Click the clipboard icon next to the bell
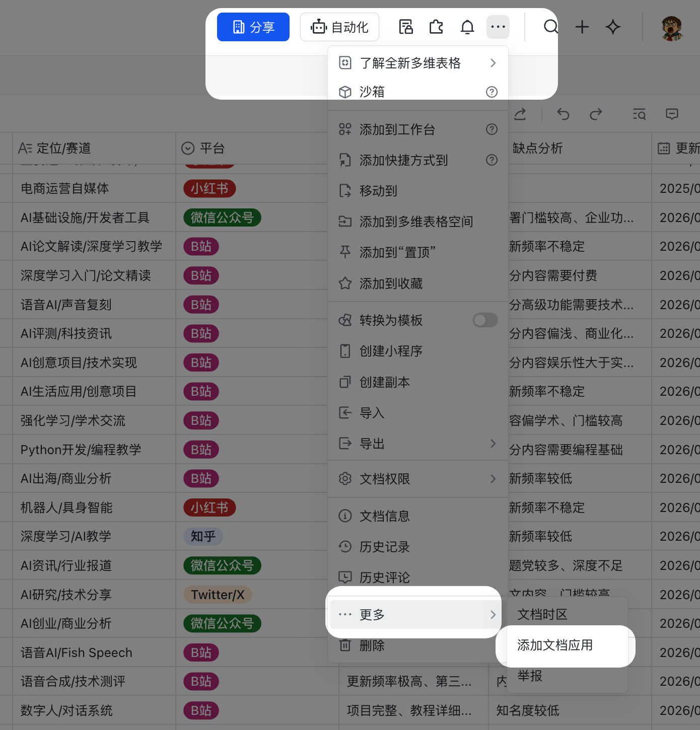700x730 pixels. tap(436, 27)
